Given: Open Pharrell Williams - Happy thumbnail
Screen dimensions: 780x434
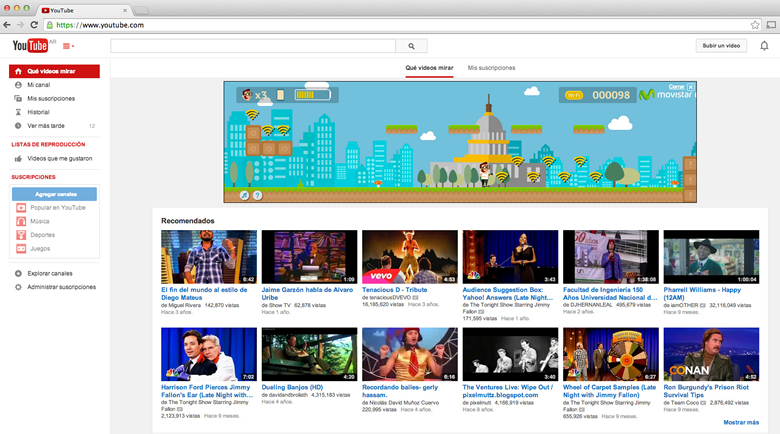Looking at the screenshot, I should coord(711,257).
